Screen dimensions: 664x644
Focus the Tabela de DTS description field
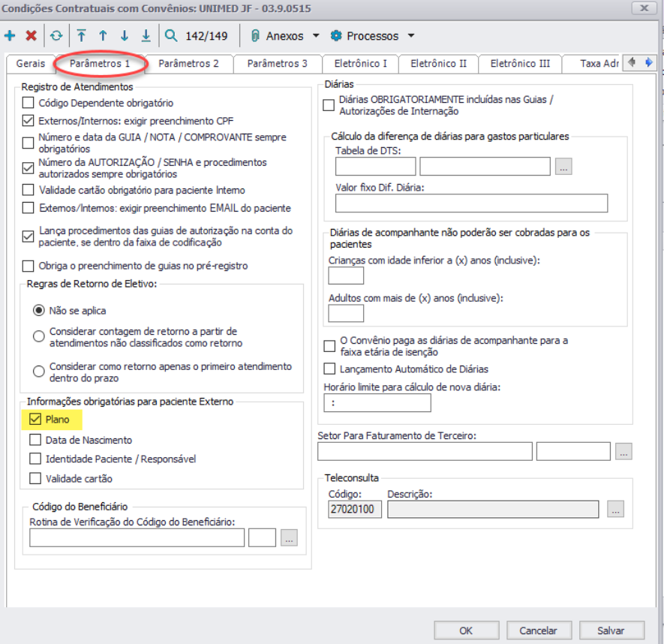point(485,166)
